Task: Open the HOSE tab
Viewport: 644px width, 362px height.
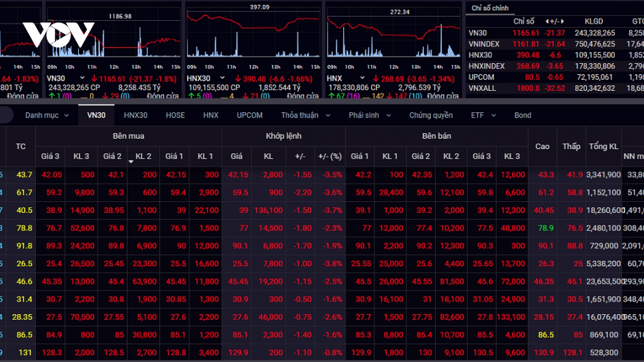Action: click(x=175, y=115)
